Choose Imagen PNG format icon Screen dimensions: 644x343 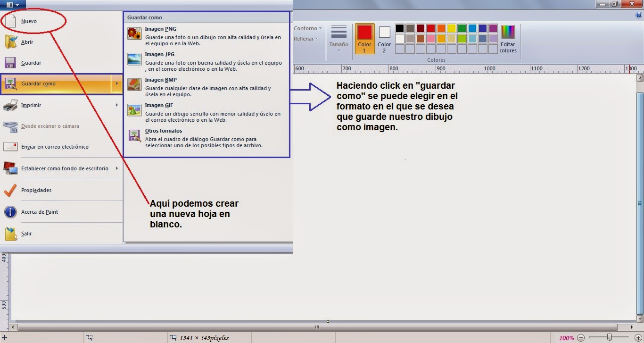pos(134,33)
